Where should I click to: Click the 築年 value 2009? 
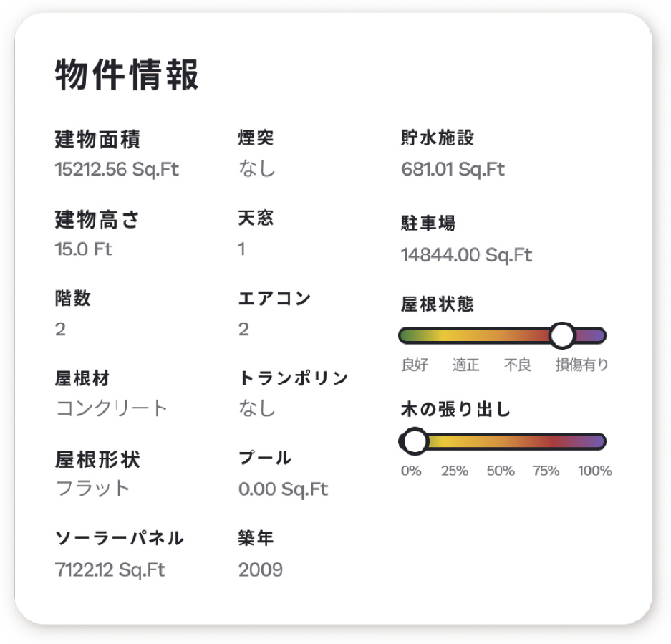[261, 570]
